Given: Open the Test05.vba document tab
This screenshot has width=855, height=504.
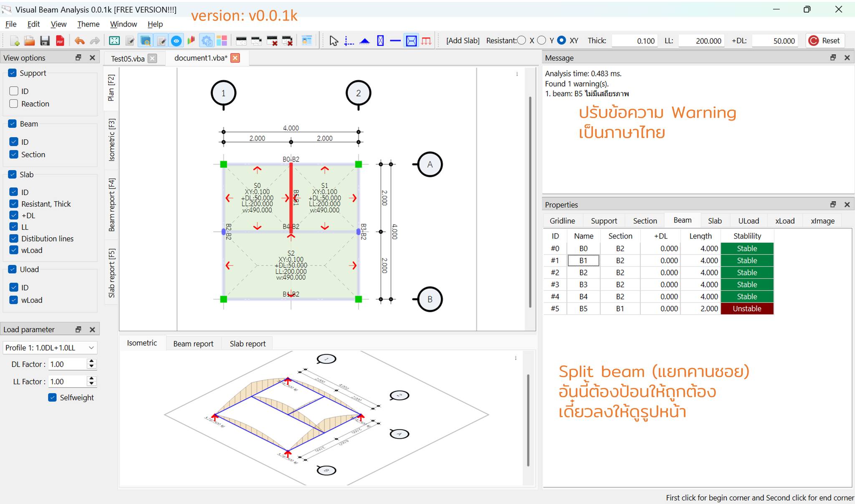Looking at the screenshot, I should tap(128, 59).
